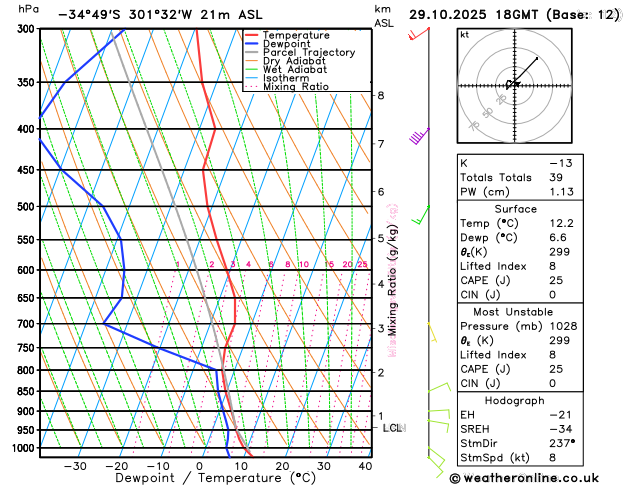
Task: Click the surface CAPE (J) value 25
Action: click(x=556, y=280)
